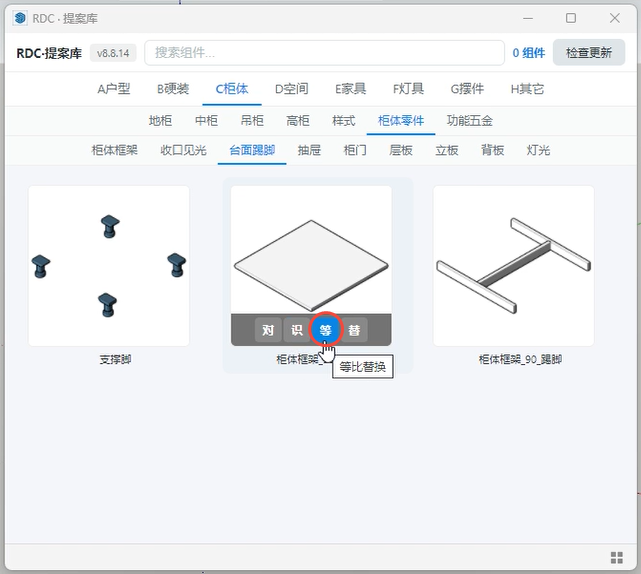This screenshot has width=641, height=574.
Task: Open the D空间 category tab
Action: (x=291, y=89)
